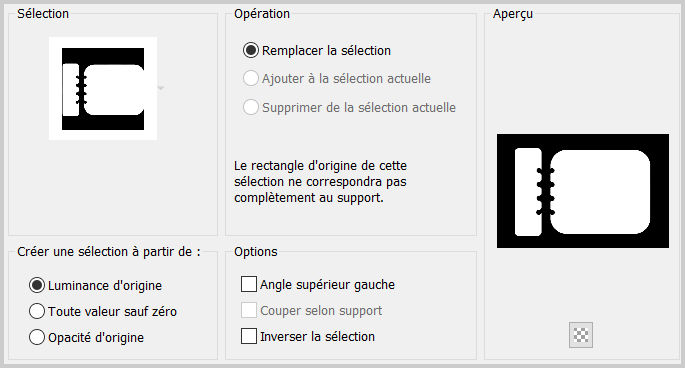Click the Créer une sélection à partir de label

click(x=109, y=252)
